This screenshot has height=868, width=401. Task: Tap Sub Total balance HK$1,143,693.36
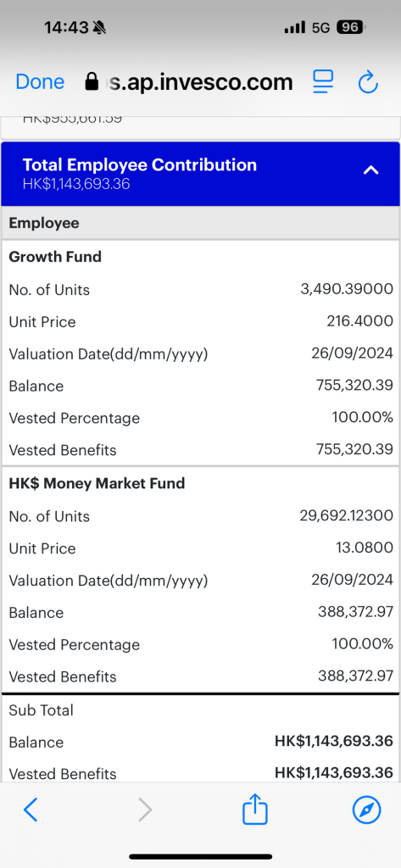pos(334,741)
